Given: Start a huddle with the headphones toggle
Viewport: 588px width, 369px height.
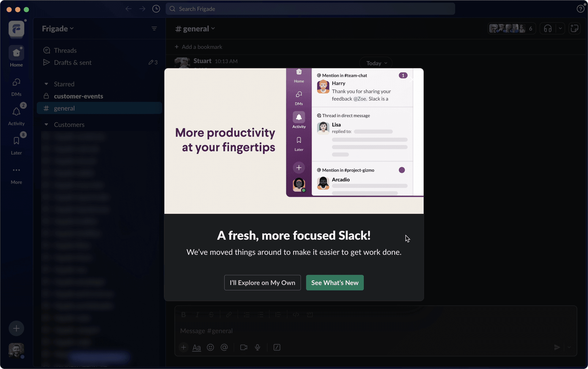Looking at the screenshot, I should pos(548,28).
